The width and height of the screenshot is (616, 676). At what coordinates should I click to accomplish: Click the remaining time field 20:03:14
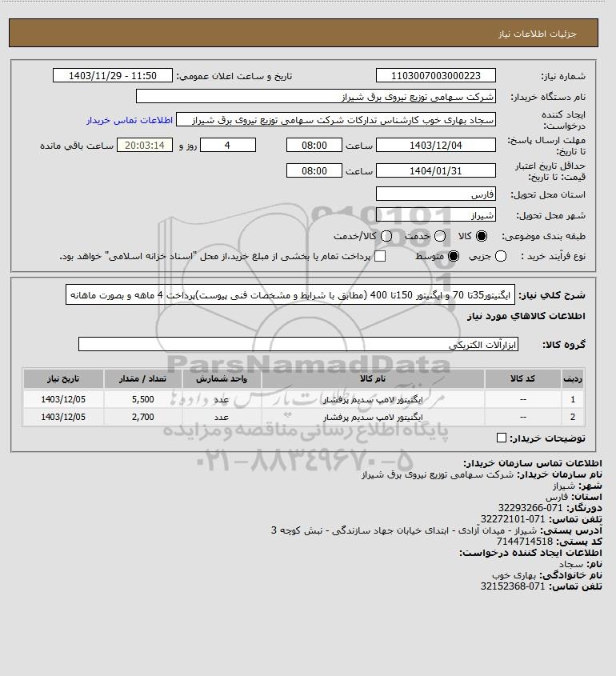(145, 145)
